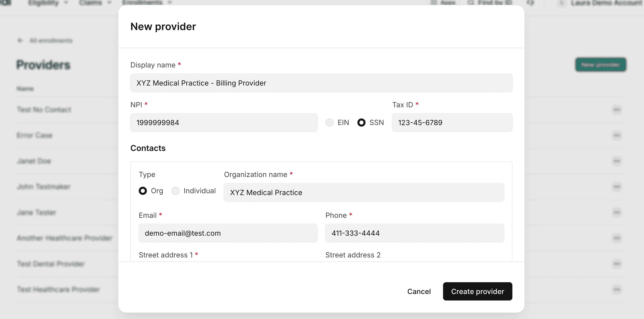
Task: Open options menu for Test Healthcare Provider row
Action: coord(617,290)
